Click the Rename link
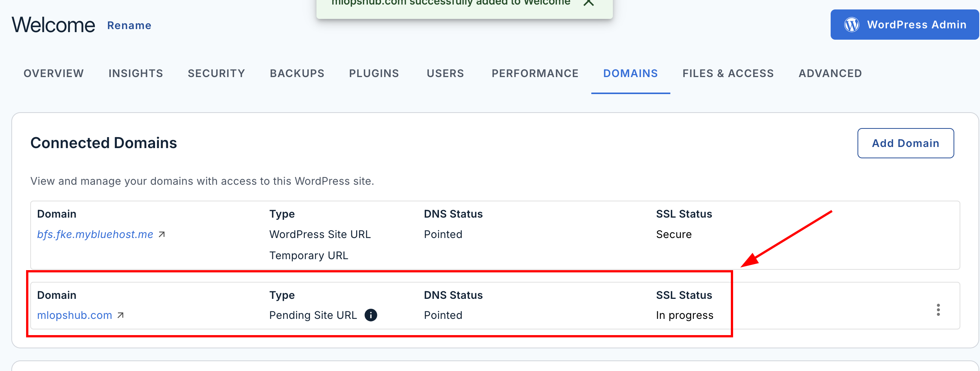The height and width of the screenshot is (371, 980). (x=129, y=25)
